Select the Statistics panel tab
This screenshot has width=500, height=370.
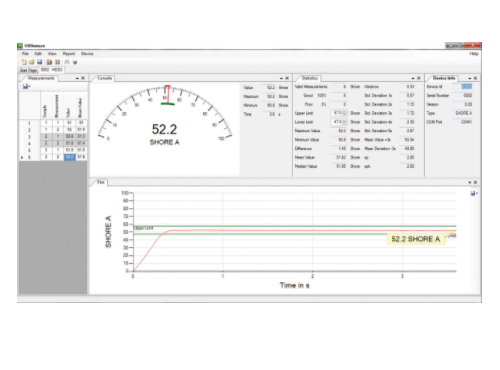pyautogui.click(x=310, y=78)
